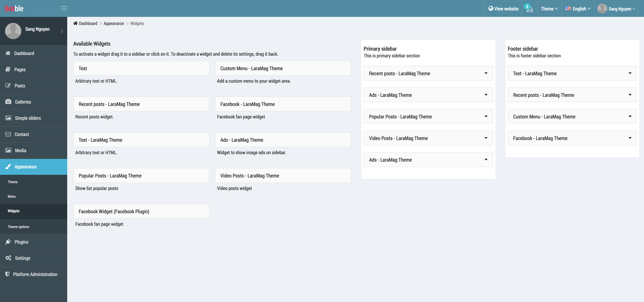
Task: Open Theme options submenu item
Action: pos(19,227)
